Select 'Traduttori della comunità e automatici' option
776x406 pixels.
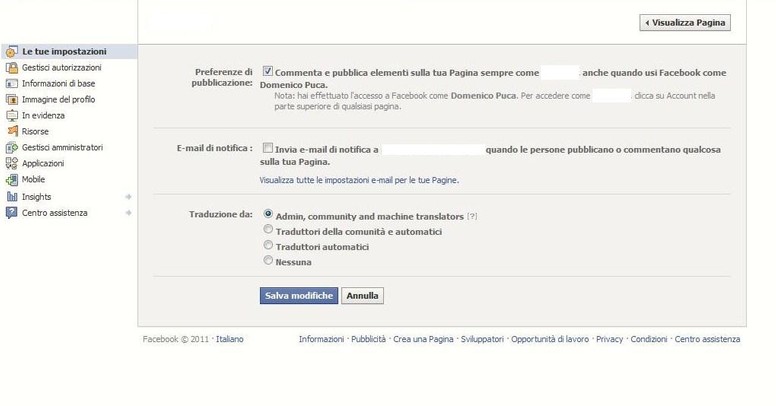pos(267,230)
